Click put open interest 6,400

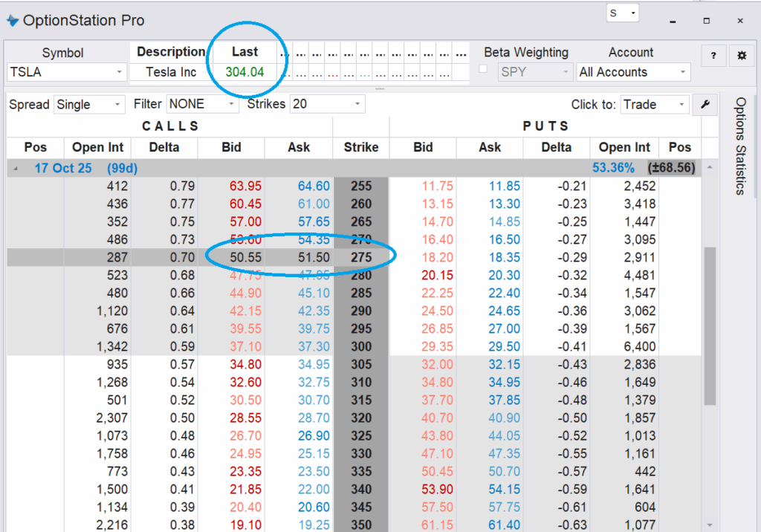point(640,346)
